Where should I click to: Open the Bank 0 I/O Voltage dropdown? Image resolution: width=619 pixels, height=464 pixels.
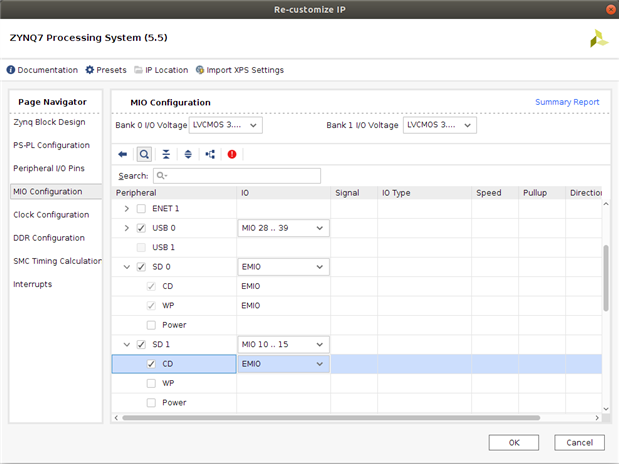pos(226,126)
